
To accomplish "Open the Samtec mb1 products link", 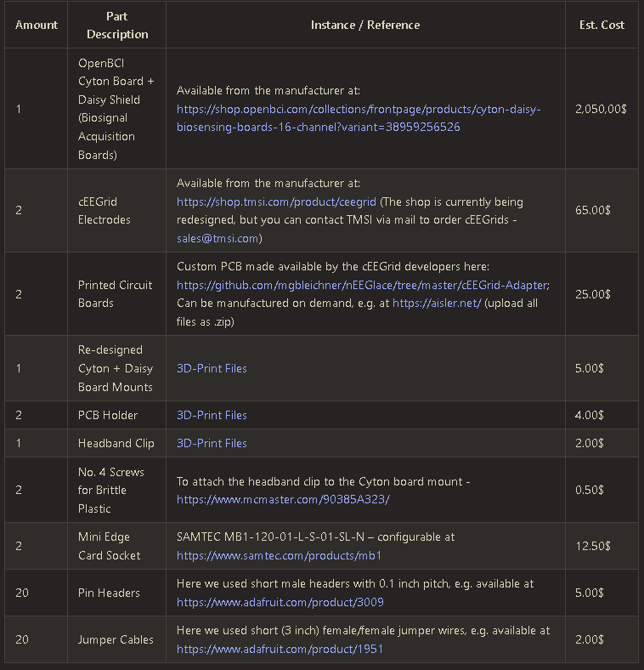I will (279, 555).
